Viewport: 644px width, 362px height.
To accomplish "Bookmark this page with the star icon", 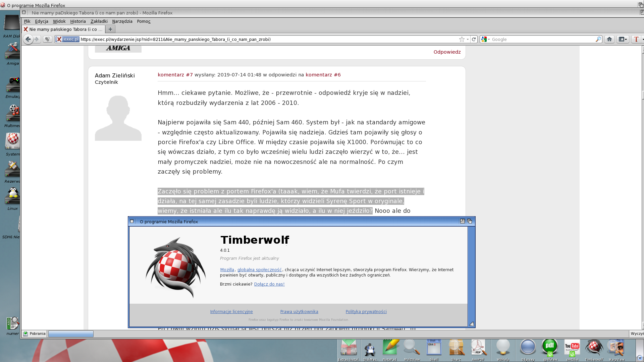I will [x=462, y=39].
